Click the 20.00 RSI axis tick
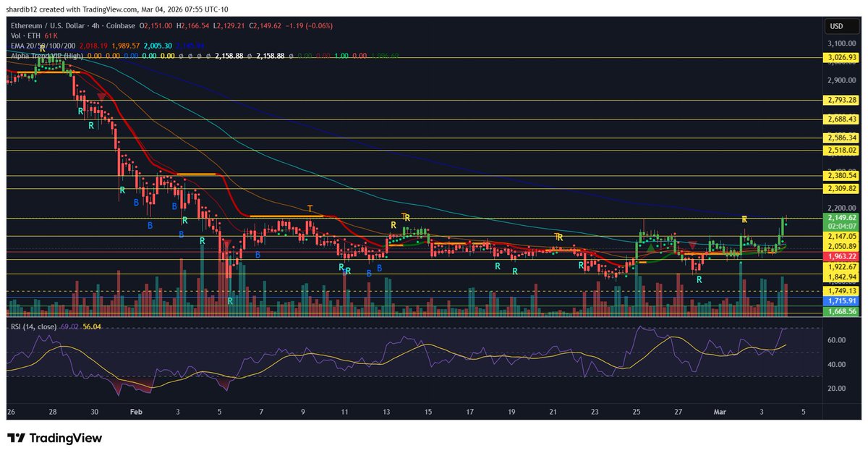Screen dimensions: 868x456 coord(837,388)
